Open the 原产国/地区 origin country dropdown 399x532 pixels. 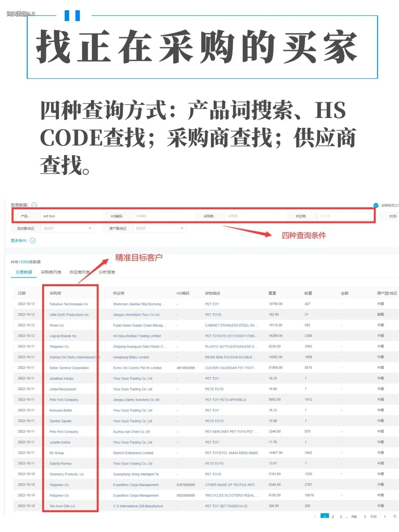[159, 228]
